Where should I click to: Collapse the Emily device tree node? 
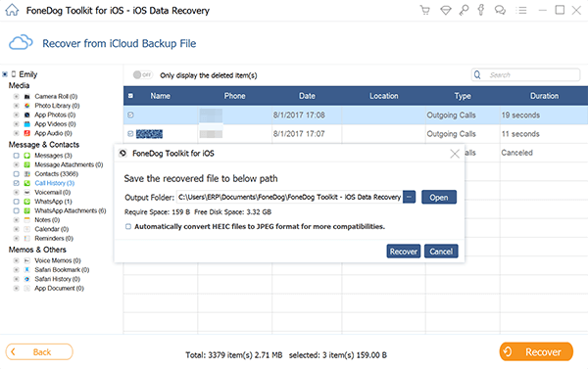[5, 74]
